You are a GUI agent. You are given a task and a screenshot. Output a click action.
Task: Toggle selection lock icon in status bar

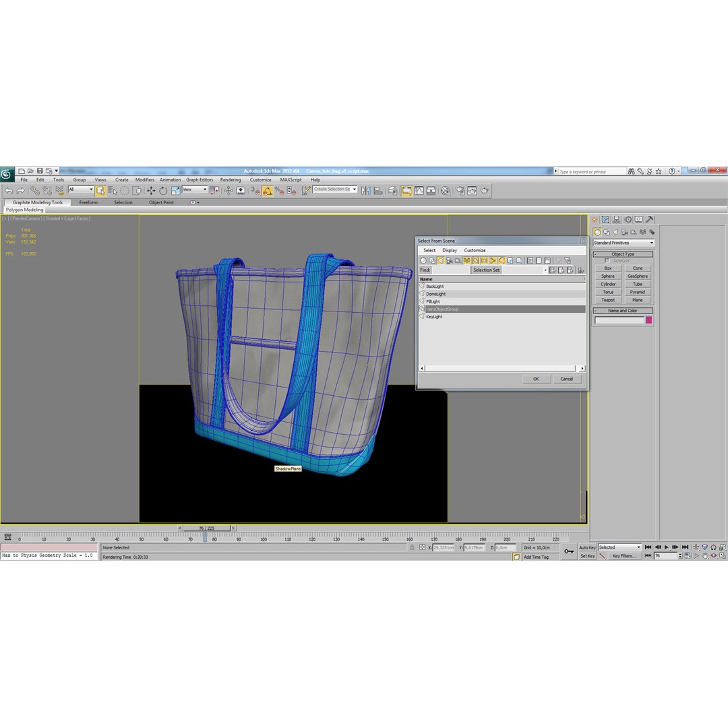412,547
